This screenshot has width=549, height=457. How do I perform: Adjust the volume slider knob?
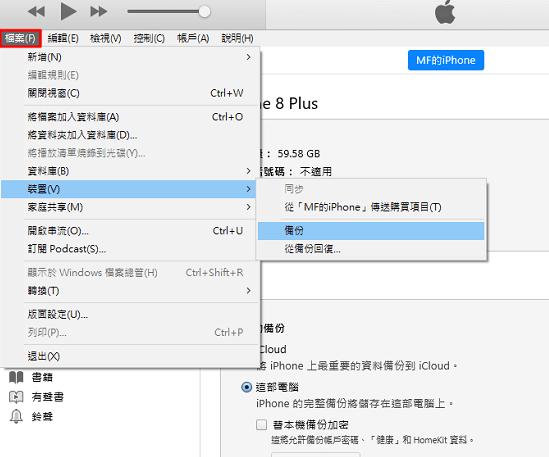[x=204, y=12]
